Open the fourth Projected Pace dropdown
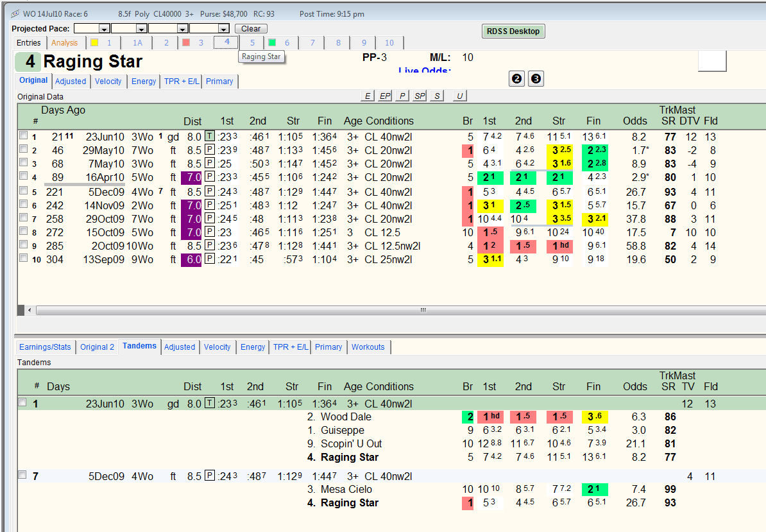766x532 pixels. coord(223,29)
